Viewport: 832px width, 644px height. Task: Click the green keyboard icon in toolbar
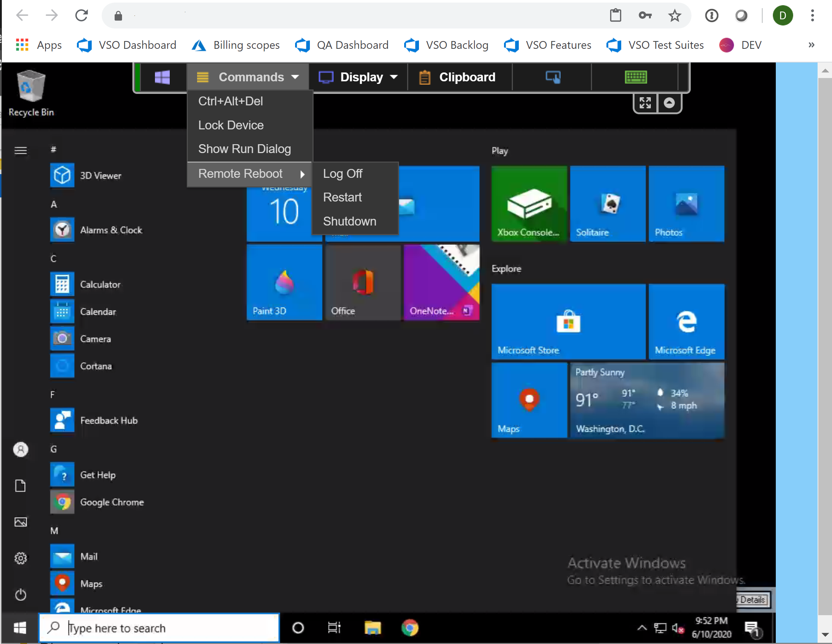[635, 77]
